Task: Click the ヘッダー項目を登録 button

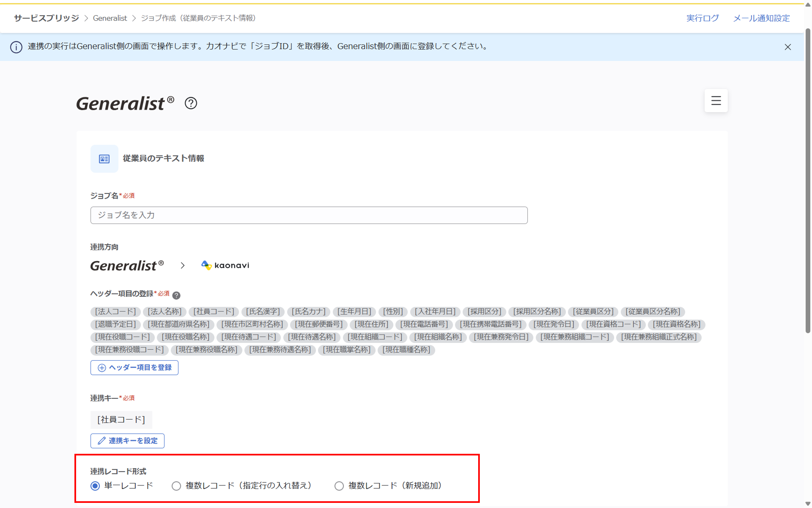Action: [134, 368]
